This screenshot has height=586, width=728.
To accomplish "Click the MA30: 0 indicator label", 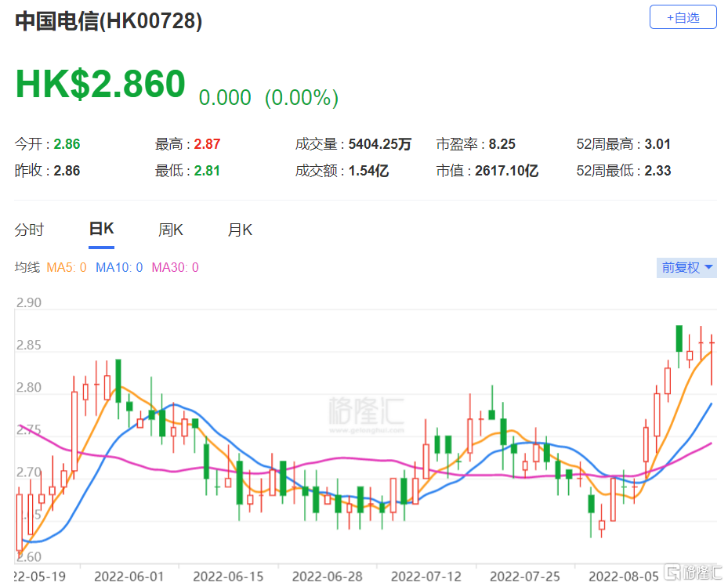I will point(175,267).
